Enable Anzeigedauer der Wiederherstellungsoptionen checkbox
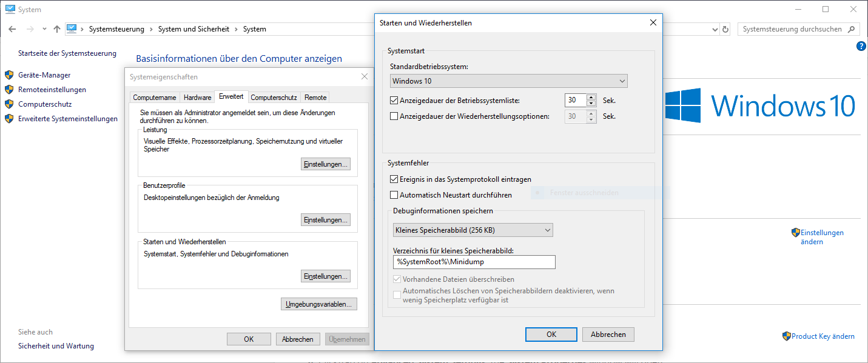 click(x=394, y=116)
